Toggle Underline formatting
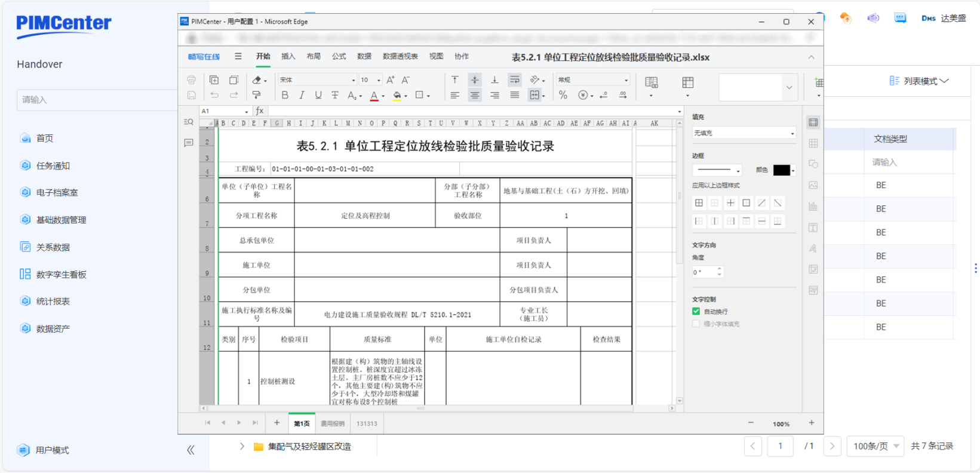 pos(318,95)
